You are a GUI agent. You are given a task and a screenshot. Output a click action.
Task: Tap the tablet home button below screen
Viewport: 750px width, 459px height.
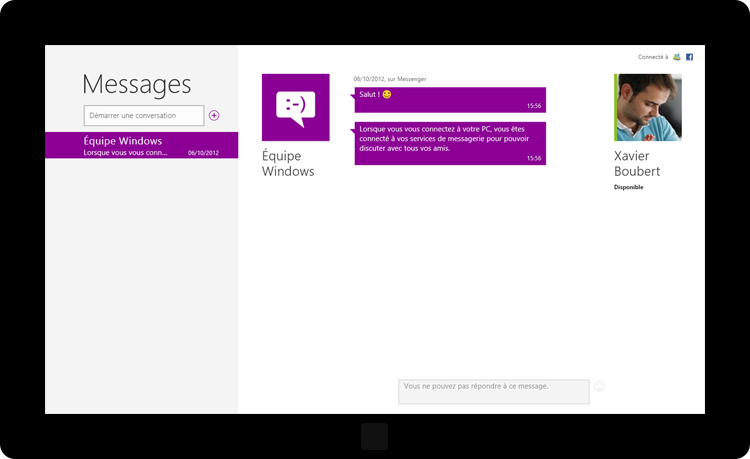(375, 436)
